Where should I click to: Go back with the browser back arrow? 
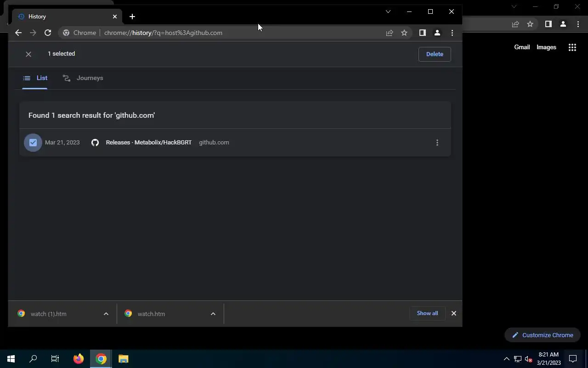click(18, 33)
